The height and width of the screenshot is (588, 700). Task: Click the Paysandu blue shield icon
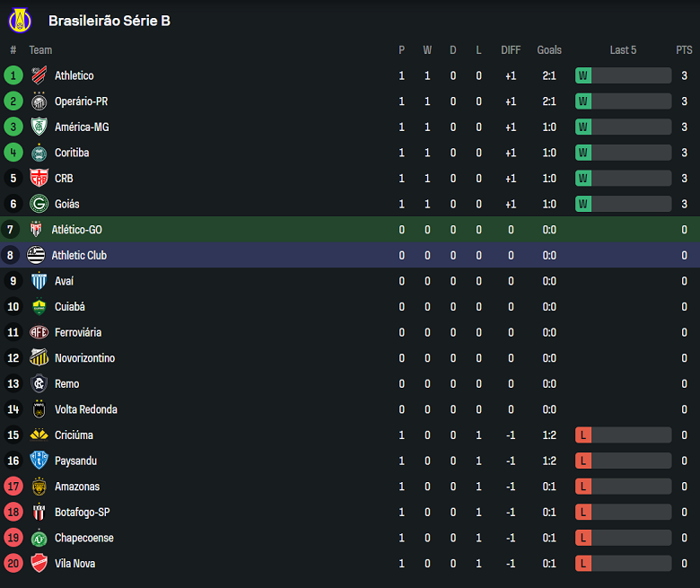coord(39,461)
